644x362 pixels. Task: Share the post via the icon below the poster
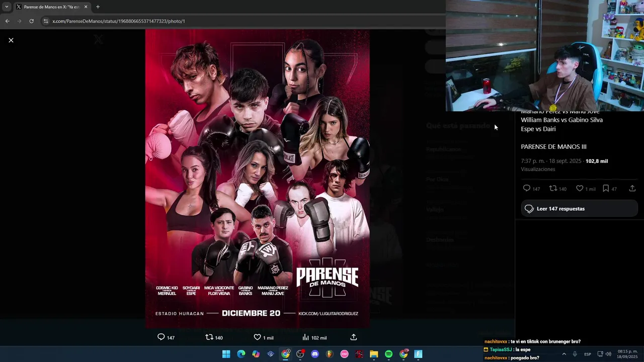[x=353, y=337]
